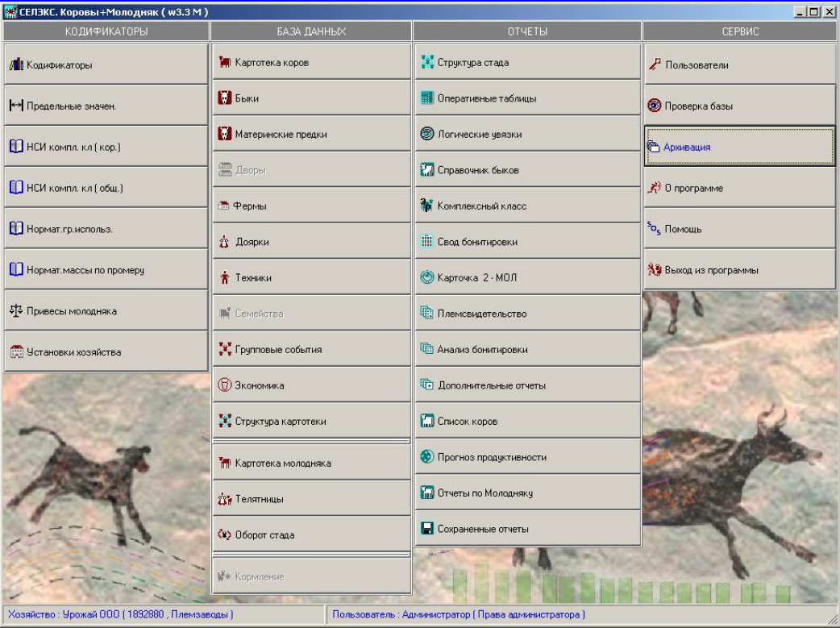Click the exit icon of Выход из программы
Viewport: 840px width, 628px height.
coord(654,270)
